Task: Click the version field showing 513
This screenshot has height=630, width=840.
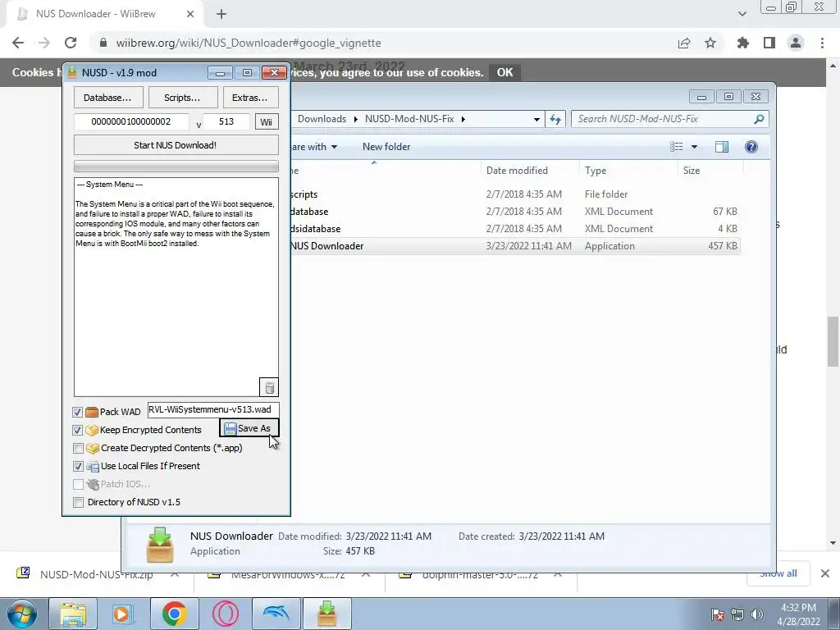Action: pos(226,121)
